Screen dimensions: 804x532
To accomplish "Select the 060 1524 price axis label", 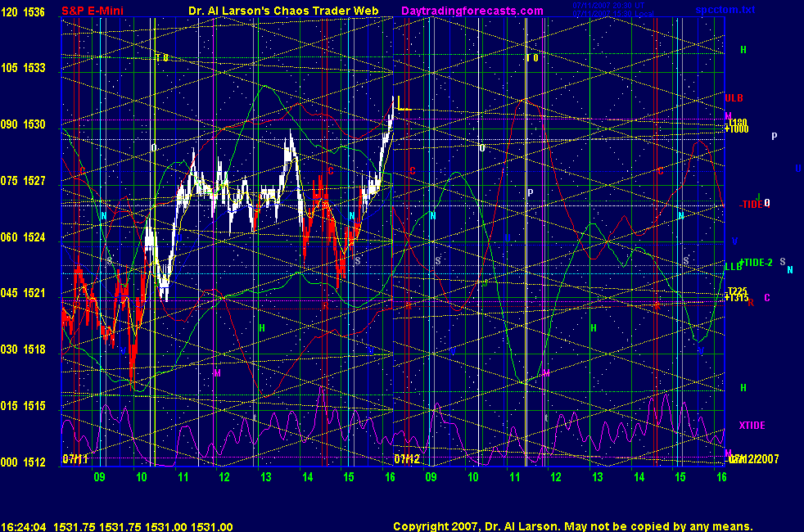I will 23,237.
